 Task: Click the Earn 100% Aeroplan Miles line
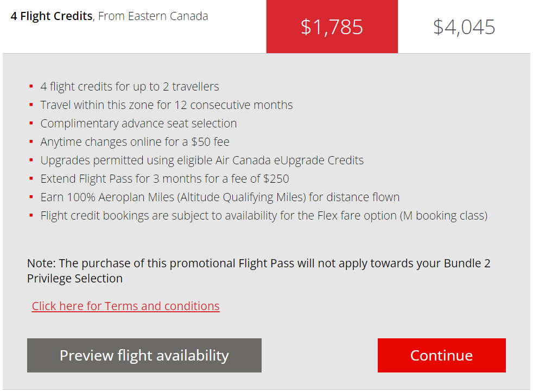coord(220,197)
